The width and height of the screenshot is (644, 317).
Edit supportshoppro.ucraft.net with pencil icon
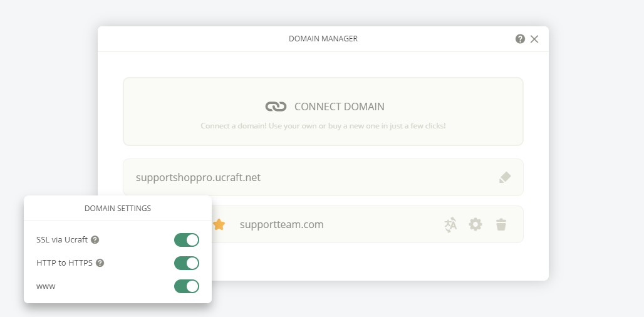505,177
